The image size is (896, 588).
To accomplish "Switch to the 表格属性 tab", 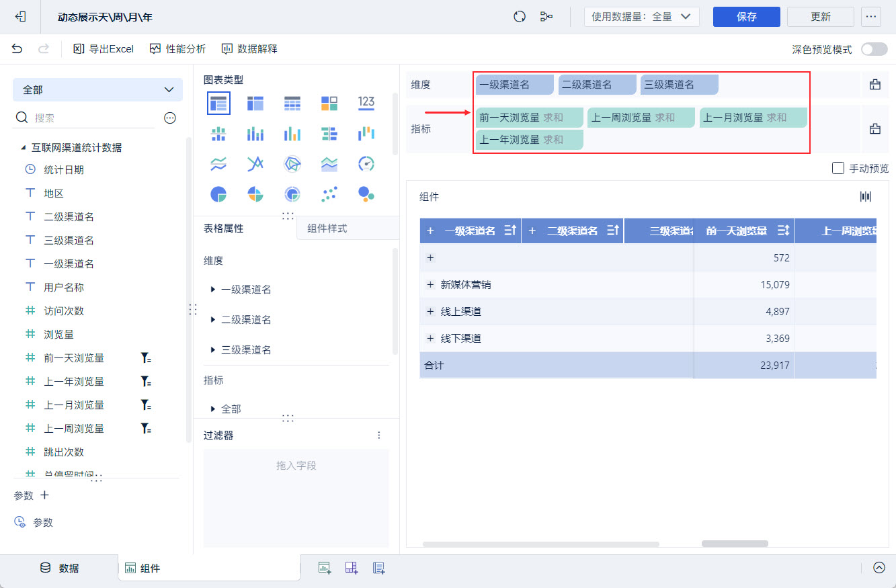I will [x=224, y=228].
